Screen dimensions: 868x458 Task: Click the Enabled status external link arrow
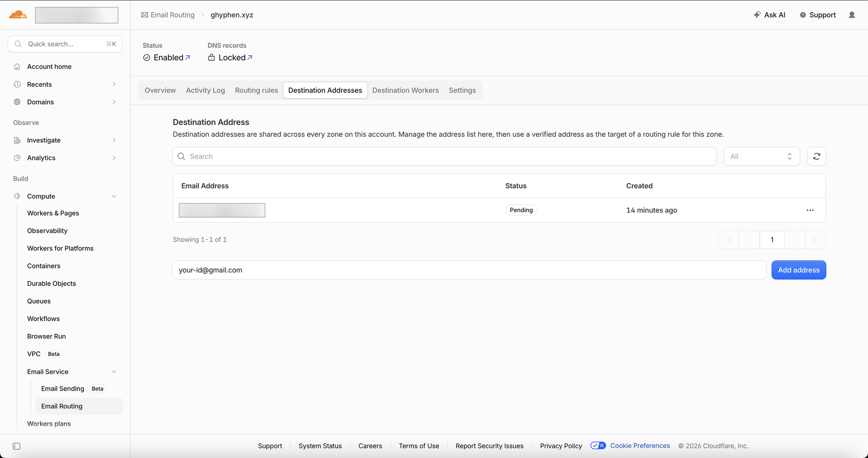tap(188, 57)
